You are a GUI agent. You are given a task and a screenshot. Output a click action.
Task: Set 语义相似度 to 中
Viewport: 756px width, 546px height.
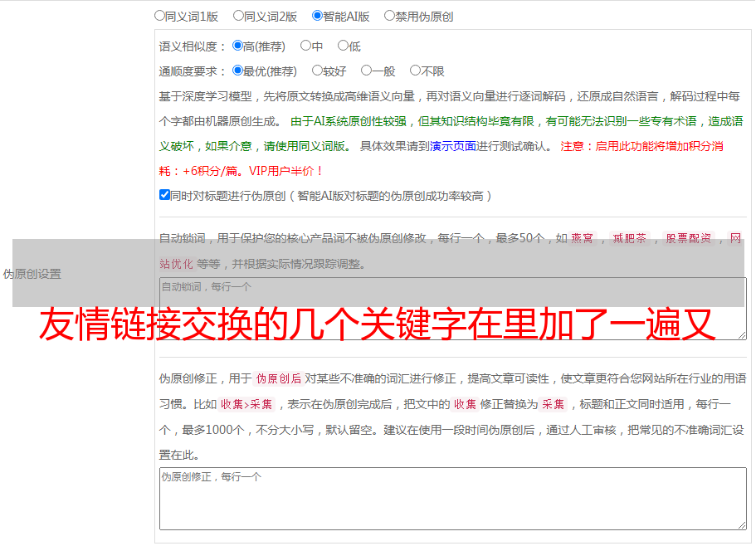coord(305,46)
